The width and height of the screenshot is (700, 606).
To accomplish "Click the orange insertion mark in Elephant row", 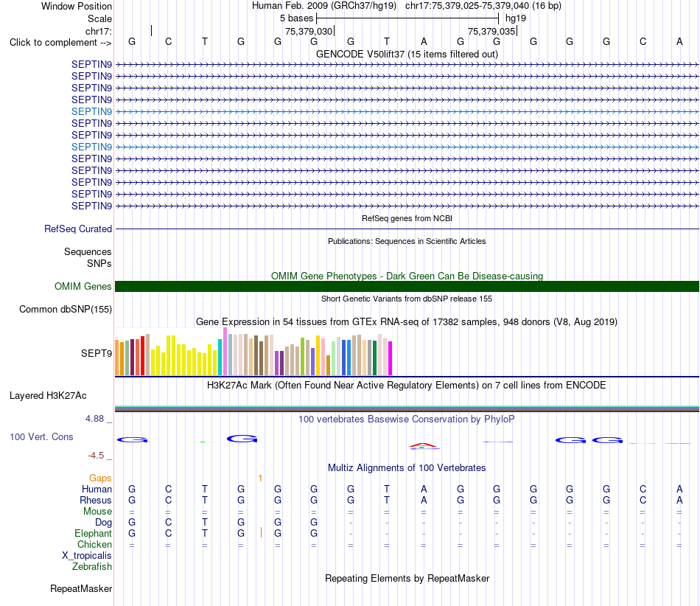I will (x=261, y=532).
